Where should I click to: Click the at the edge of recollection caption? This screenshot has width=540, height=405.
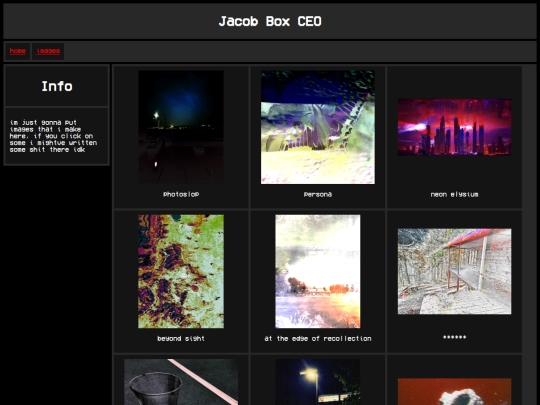318,339
